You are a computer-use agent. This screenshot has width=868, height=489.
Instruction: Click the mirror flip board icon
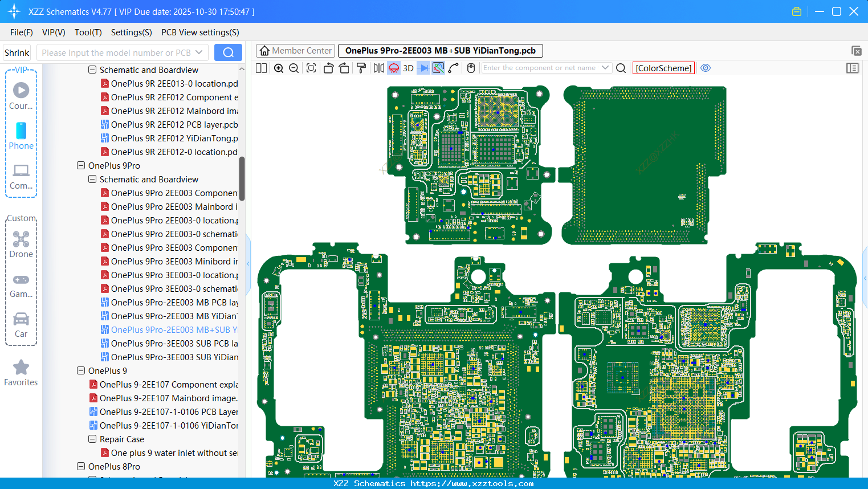coord(378,68)
